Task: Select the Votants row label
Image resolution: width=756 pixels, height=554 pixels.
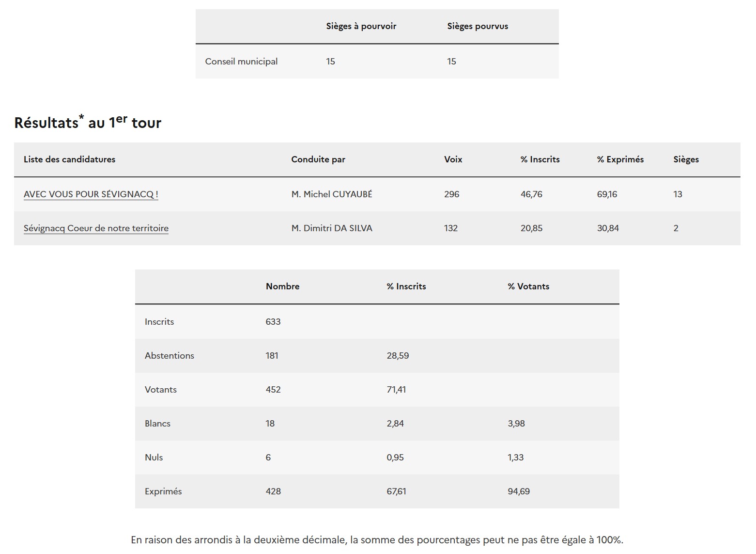Action: pos(160,390)
